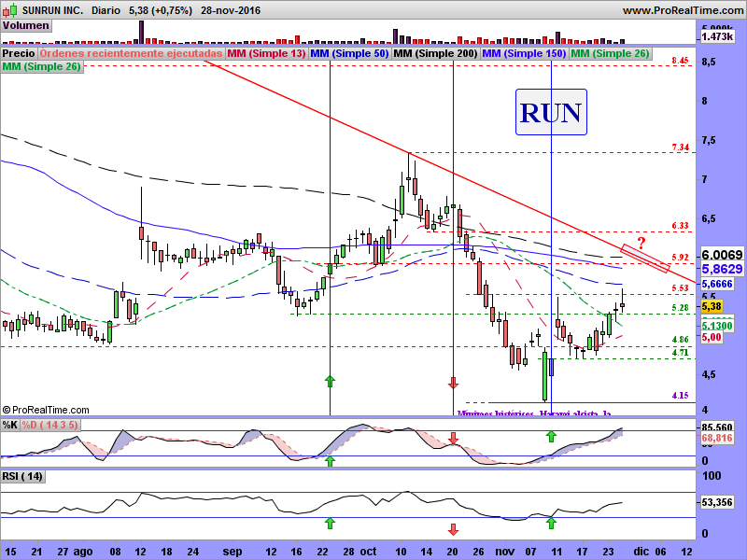Click the 5,8629 moving average value tag
Viewport: 747px width, 560px height.
722,269
